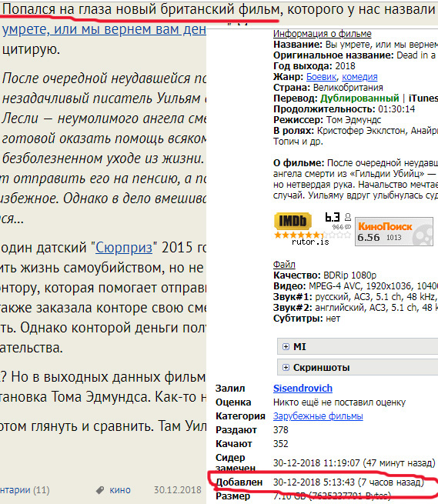Click the IMDb user votes icon
This screenshot has height=504, width=438.
tap(348, 217)
